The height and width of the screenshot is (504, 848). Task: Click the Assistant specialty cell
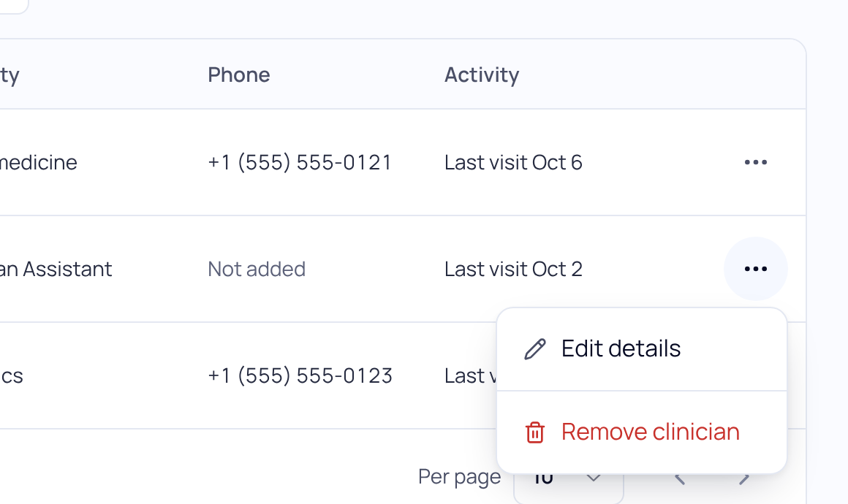pos(56,269)
